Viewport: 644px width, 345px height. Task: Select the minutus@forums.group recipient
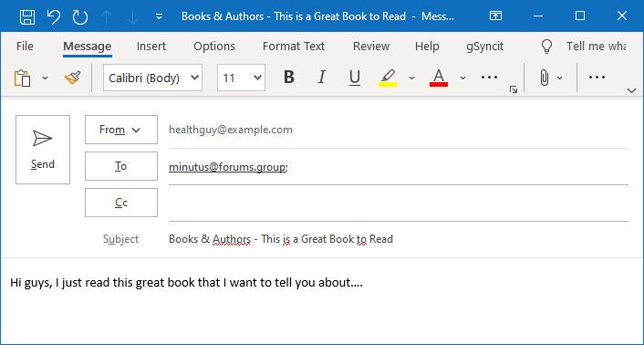pyautogui.click(x=227, y=167)
